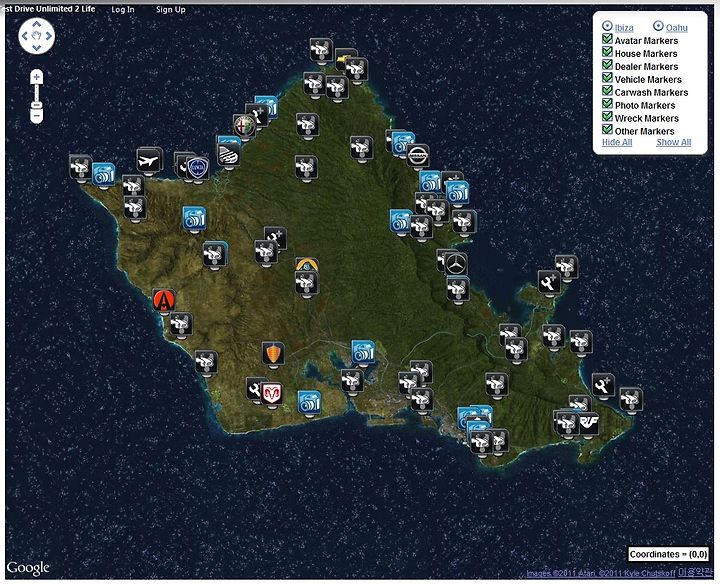Click blue camera marker inland of the west coast

[x=194, y=219]
